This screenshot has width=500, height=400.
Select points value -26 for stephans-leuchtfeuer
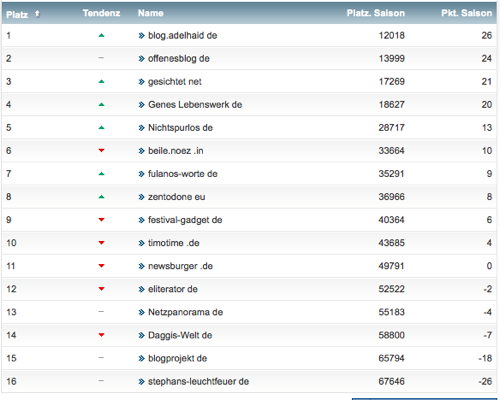[485, 381]
